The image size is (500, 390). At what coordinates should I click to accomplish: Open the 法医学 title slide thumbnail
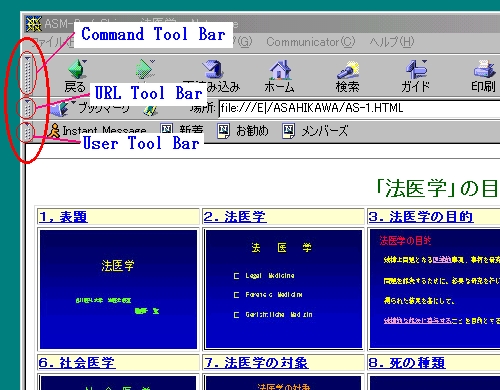point(118,289)
